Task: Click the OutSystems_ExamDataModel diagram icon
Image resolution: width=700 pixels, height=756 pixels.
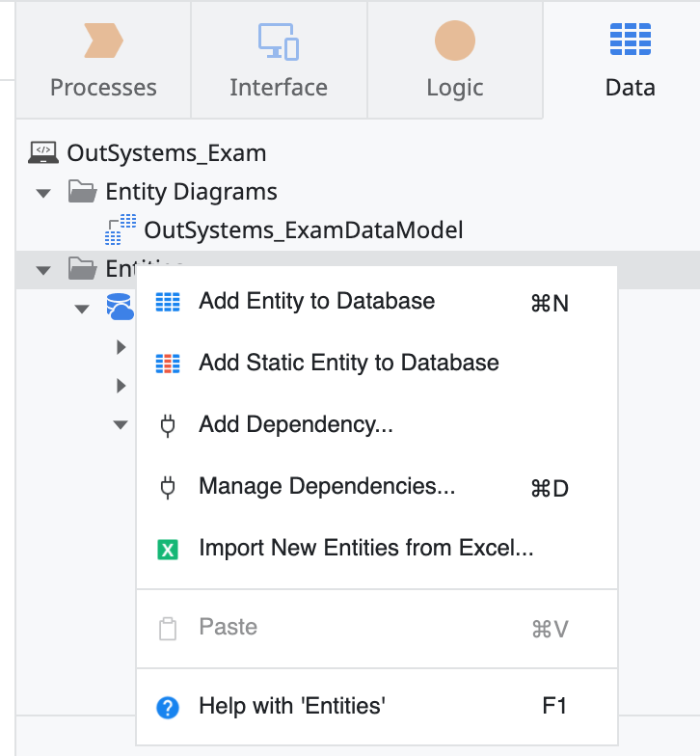Action: click(x=121, y=229)
